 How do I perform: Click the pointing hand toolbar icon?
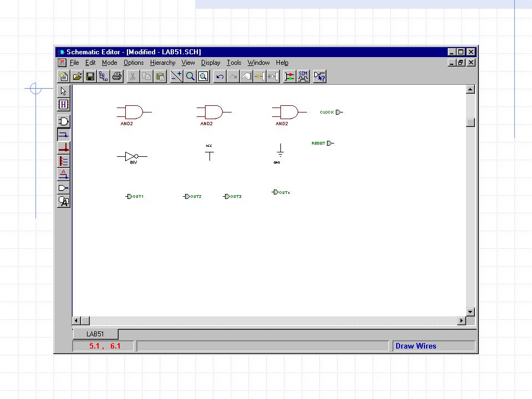point(246,76)
